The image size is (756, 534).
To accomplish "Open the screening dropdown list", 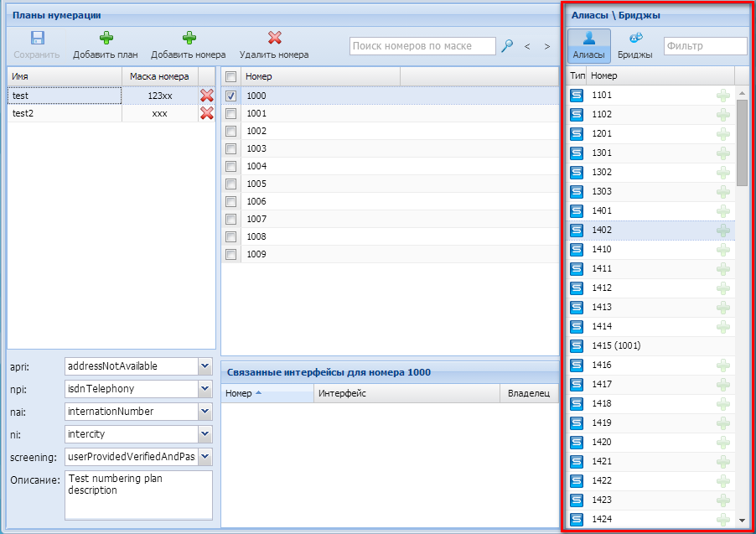I will [205, 457].
